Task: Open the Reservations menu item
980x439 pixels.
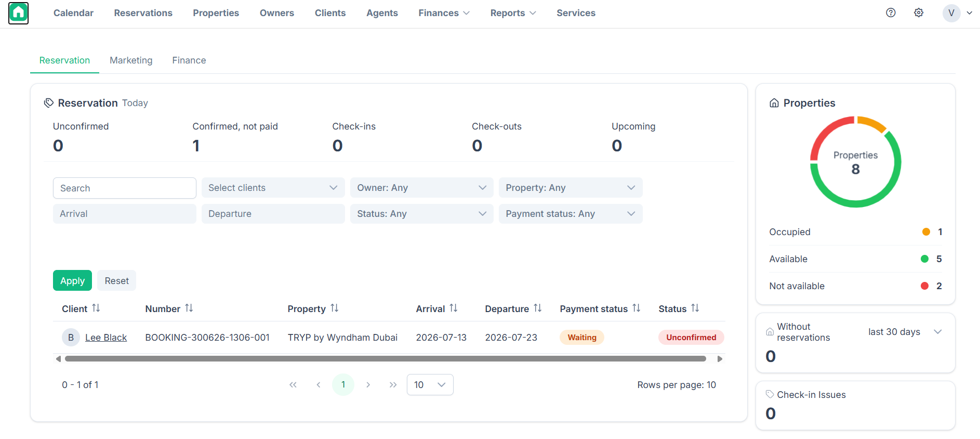Action: click(x=143, y=13)
